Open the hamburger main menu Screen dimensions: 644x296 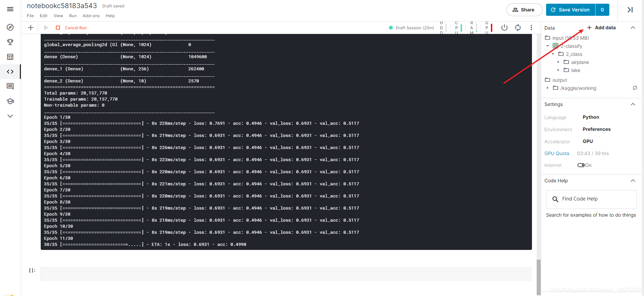point(10,9)
